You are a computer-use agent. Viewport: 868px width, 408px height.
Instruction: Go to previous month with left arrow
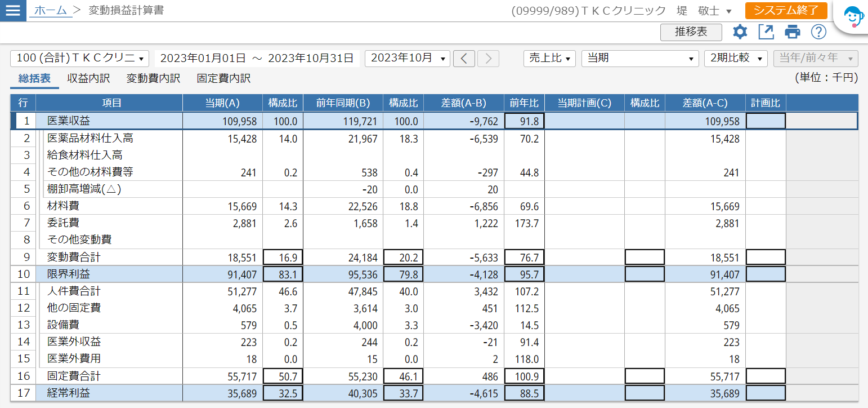point(464,58)
